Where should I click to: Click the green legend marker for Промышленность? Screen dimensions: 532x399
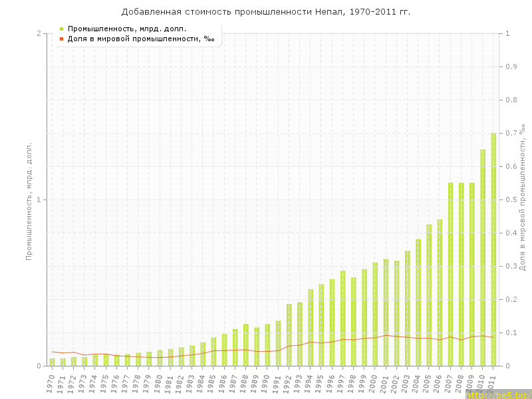(x=61, y=29)
